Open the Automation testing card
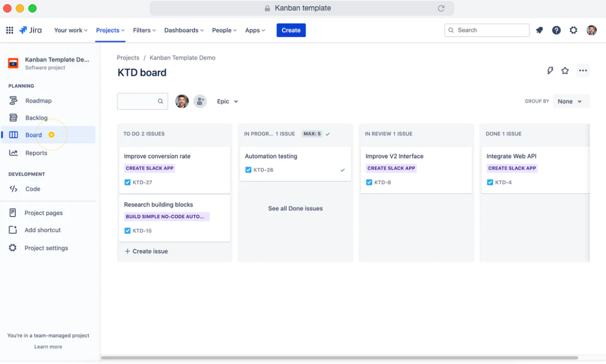 point(295,164)
